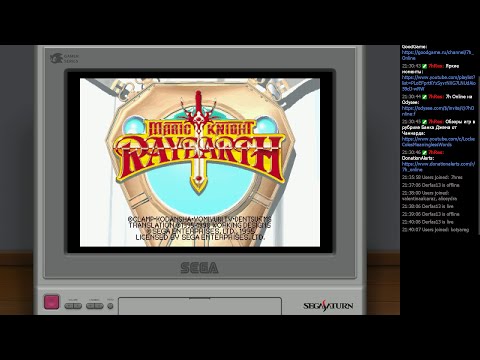Open the donationalerts.com link in chat
This screenshot has width=480, height=360.
[438, 167]
